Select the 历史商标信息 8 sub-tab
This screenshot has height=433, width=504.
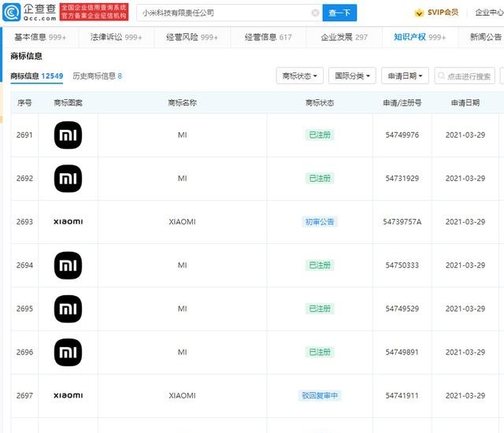[x=97, y=76]
